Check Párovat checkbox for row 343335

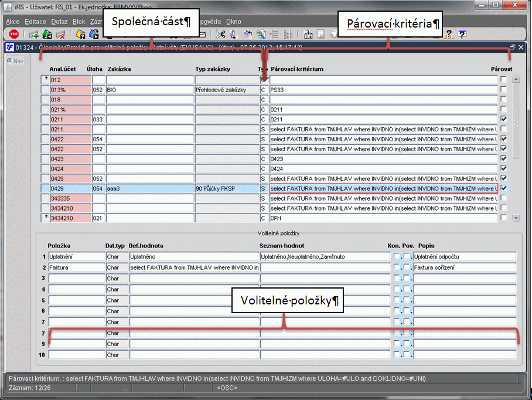503,198
